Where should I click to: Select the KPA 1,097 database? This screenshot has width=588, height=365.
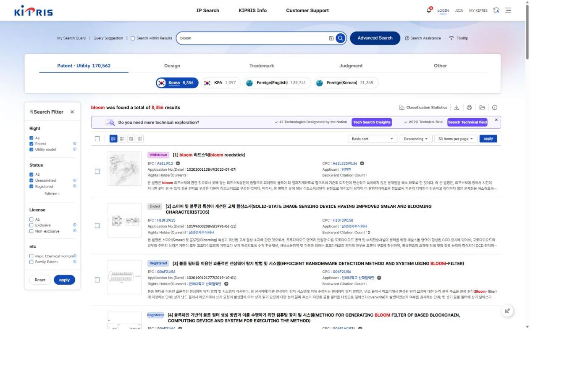(x=221, y=83)
